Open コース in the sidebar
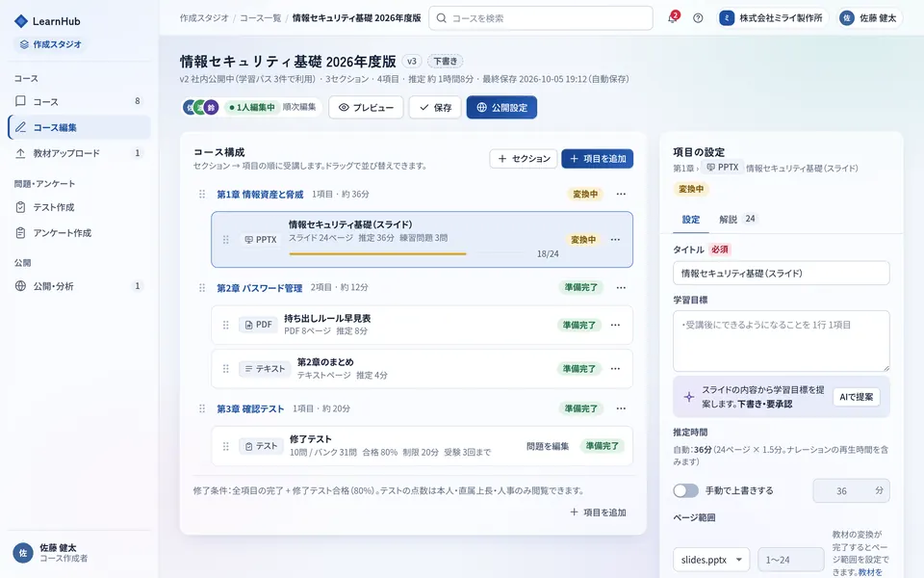This screenshot has height=578, width=924. [79, 101]
